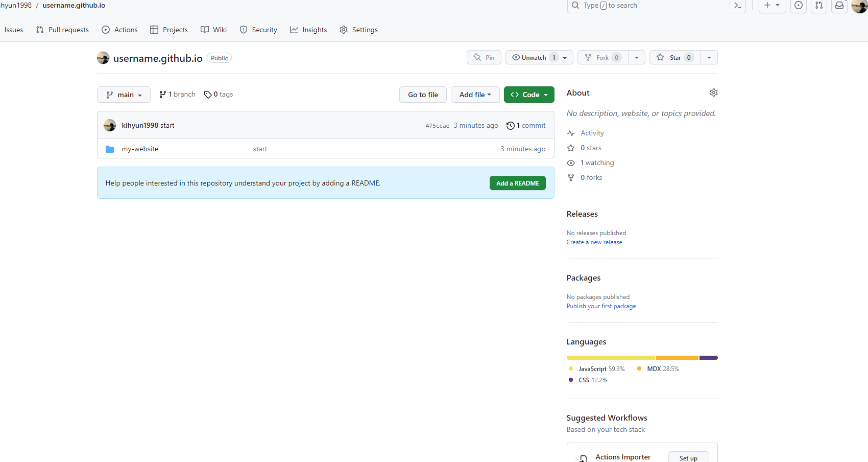Focus the Type / to search field
The image size is (868, 462).
(x=648, y=5)
